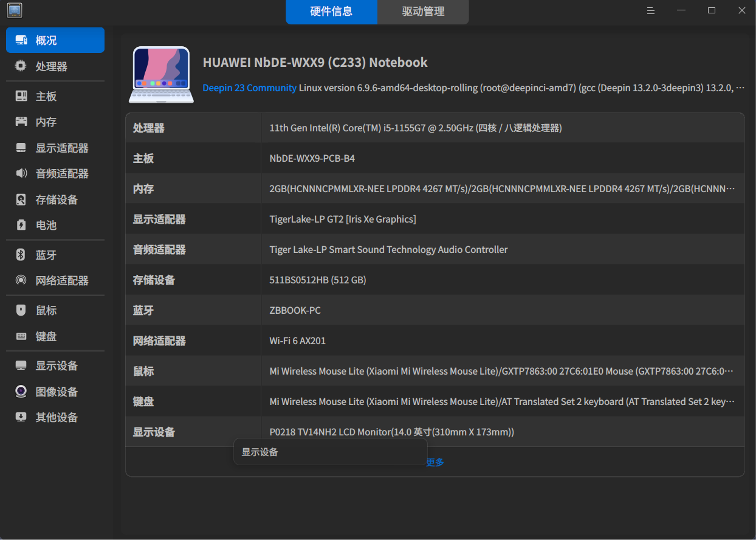Viewport: 756px width, 540px height.
Task: Open 显示设备 in the sidebar
Action: (x=55, y=365)
